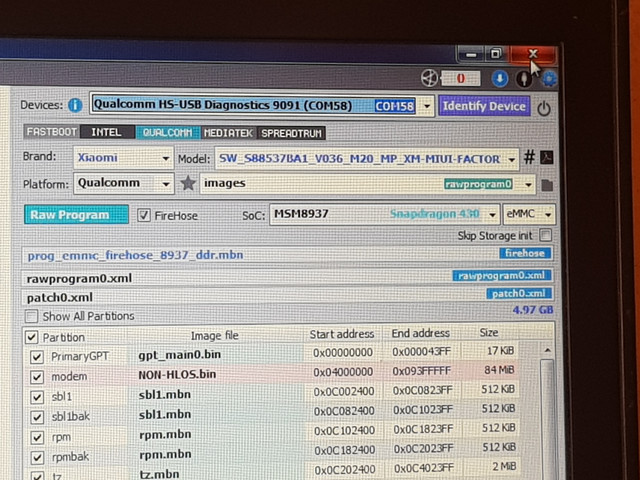Click the Identify Device button
The image size is (640, 480).
point(484,106)
